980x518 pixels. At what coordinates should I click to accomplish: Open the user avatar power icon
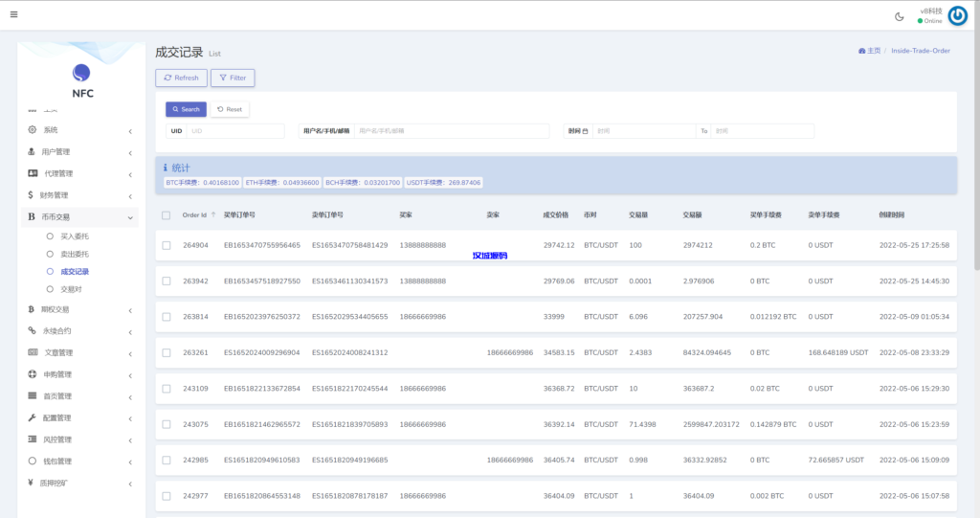click(957, 15)
